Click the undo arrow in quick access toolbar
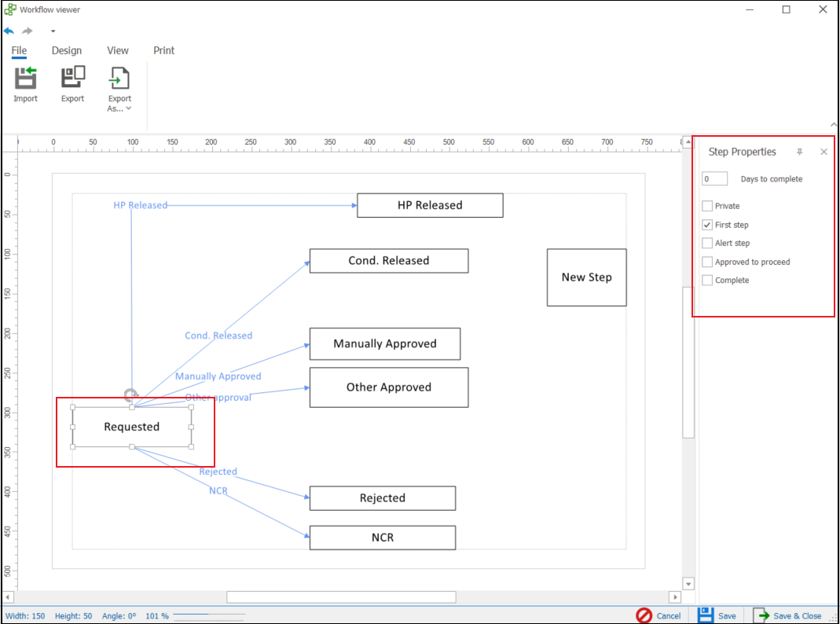840x624 pixels. click(x=9, y=31)
